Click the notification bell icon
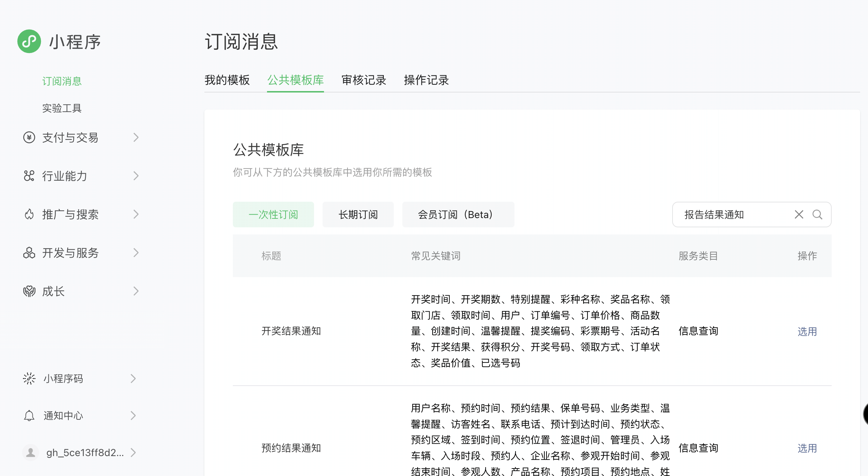This screenshot has width=868, height=476. coord(29,416)
